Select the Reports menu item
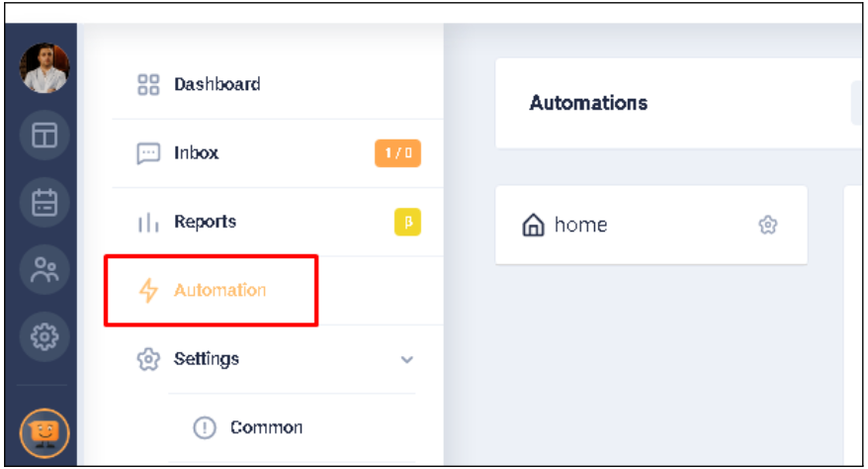The height and width of the screenshot is (469, 868). [206, 222]
